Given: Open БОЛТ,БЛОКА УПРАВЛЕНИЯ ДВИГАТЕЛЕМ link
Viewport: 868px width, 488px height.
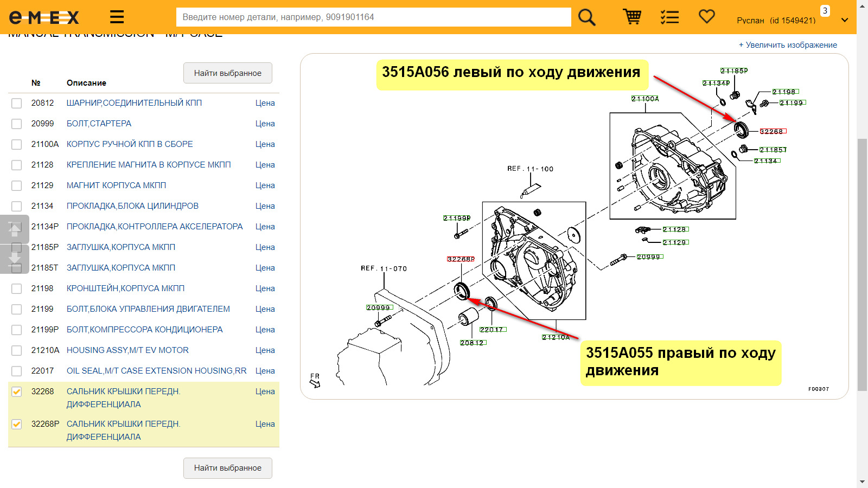Looking at the screenshot, I should point(148,309).
